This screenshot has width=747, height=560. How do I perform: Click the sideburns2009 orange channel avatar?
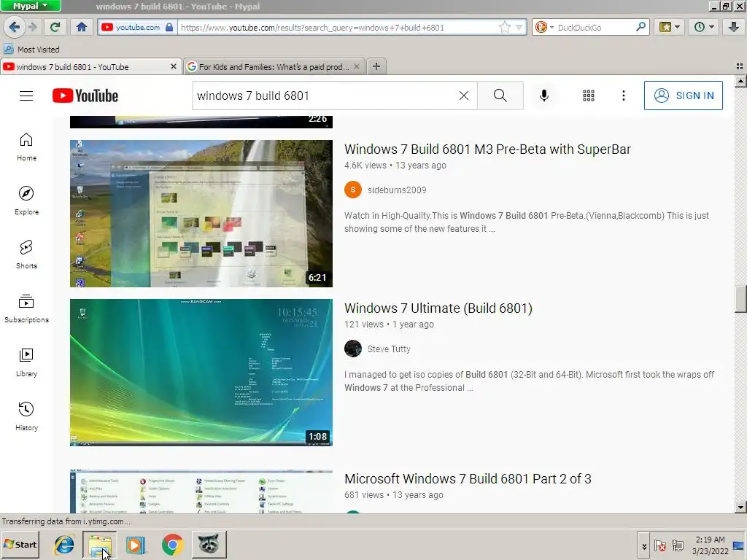click(x=353, y=190)
